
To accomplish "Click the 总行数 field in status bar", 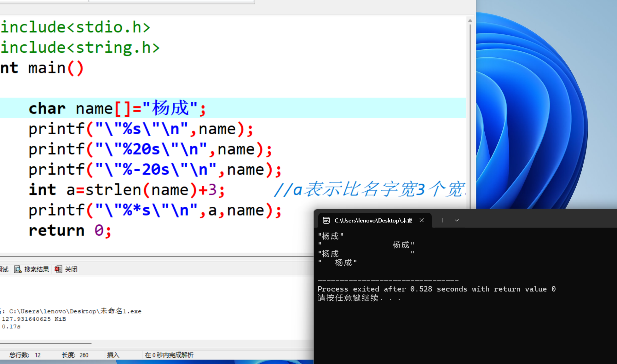I will coord(25,355).
